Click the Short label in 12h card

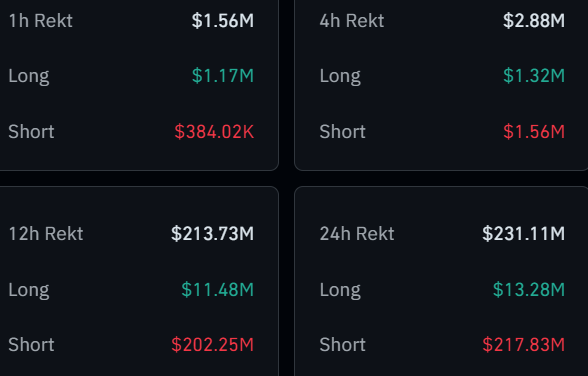[x=32, y=345]
